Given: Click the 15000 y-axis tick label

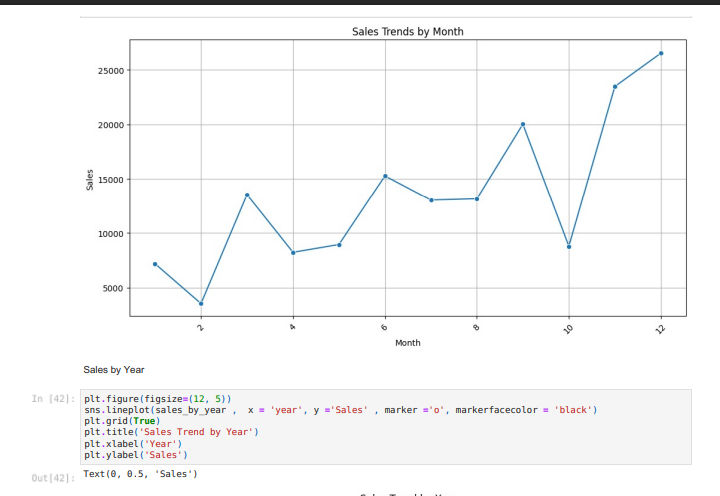Looking at the screenshot, I should 111,180.
